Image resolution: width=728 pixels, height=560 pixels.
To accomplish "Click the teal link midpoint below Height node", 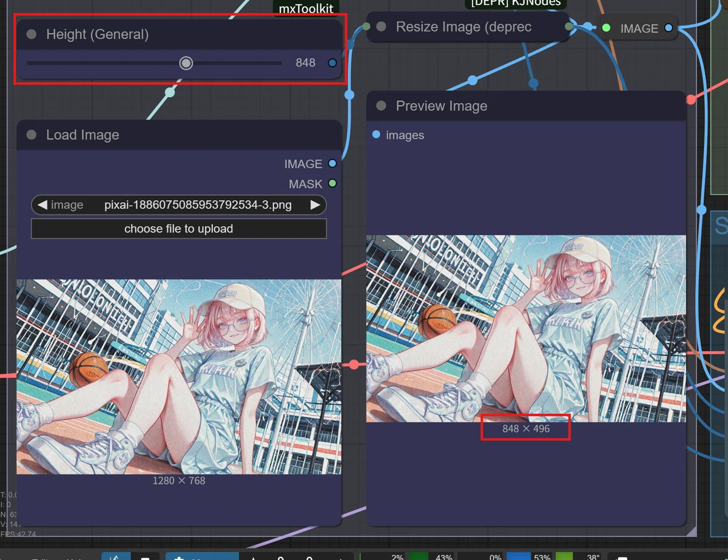I will click(x=170, y=92).
